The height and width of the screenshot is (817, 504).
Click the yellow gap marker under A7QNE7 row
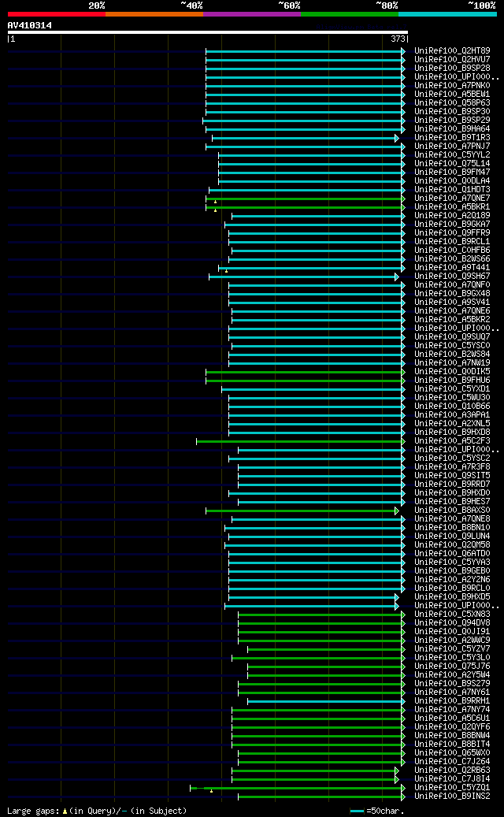pyautogui.click(x=215, y=202)
